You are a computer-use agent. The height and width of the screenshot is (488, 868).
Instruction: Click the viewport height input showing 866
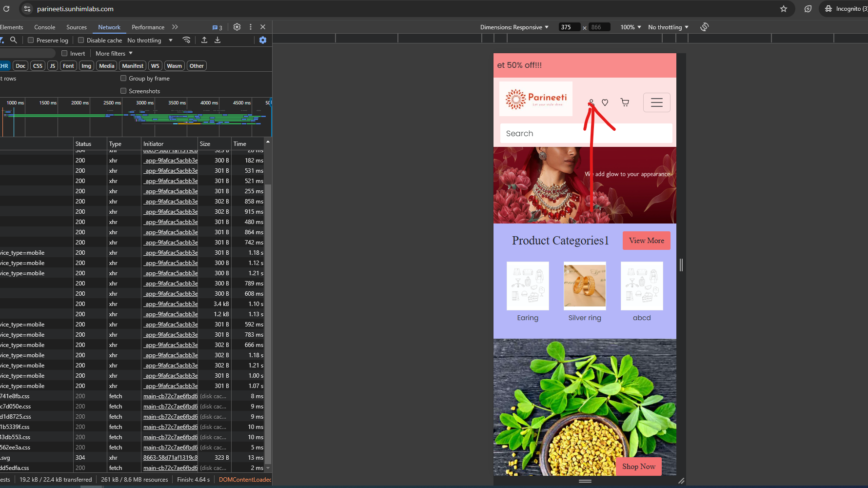click(599, 27)
